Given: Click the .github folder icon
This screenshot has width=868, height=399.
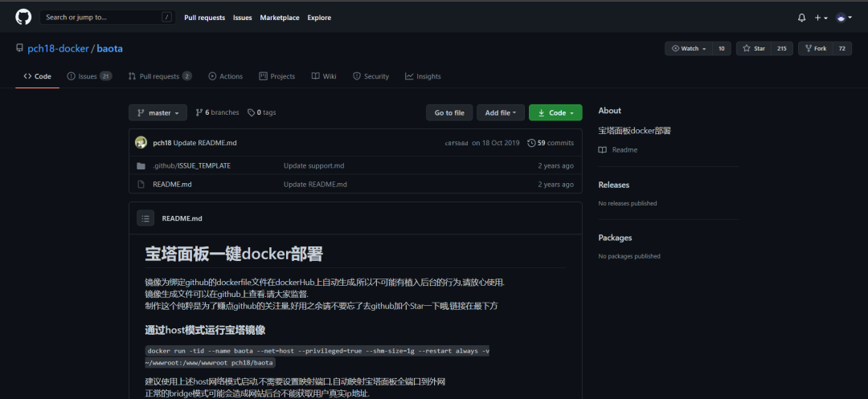Looking at the screenshot, I should pos(141,166).
